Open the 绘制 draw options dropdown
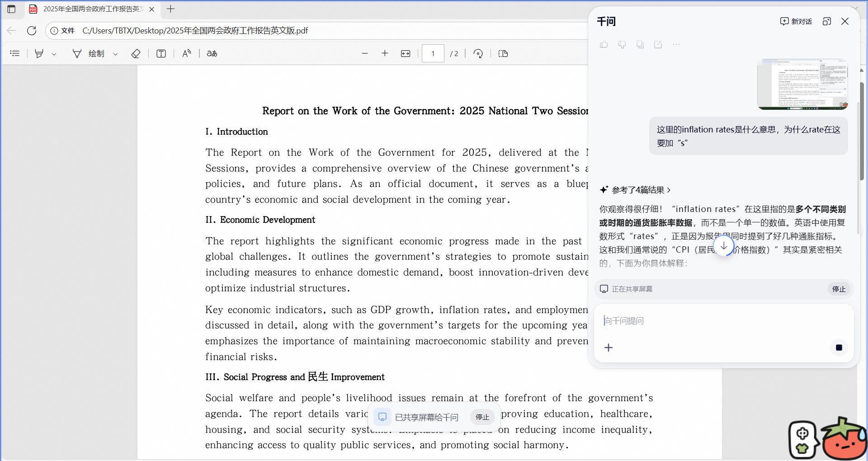 coord(115,54)
